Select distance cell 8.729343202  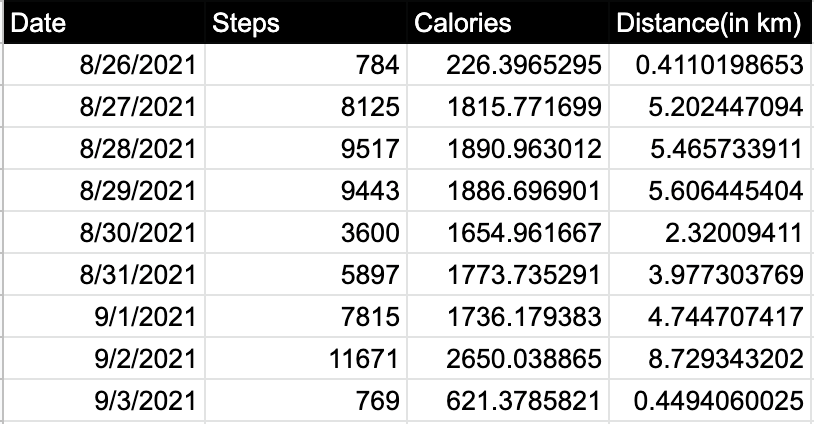click(x=710, y=359)
